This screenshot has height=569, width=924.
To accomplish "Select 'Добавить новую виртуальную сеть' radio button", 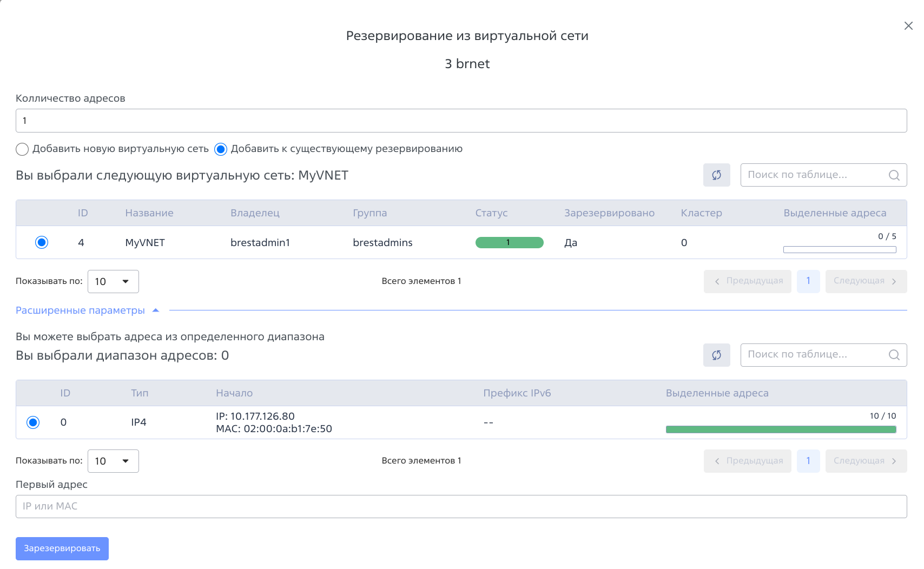I will point(22,149).
